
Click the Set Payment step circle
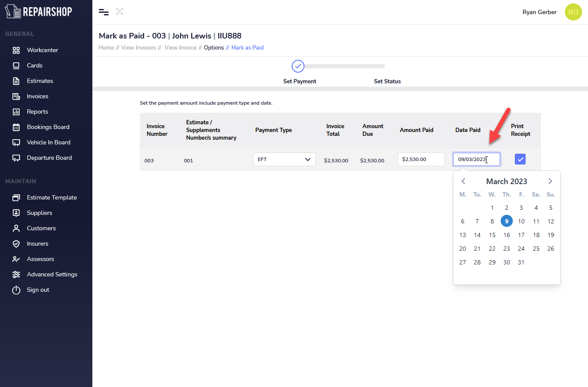[298, 66]
